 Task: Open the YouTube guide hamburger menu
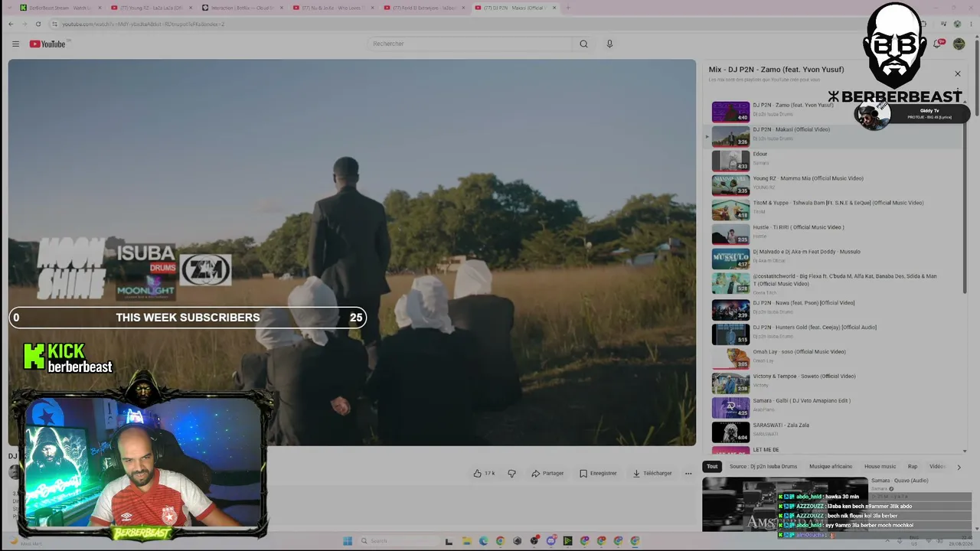15,44
